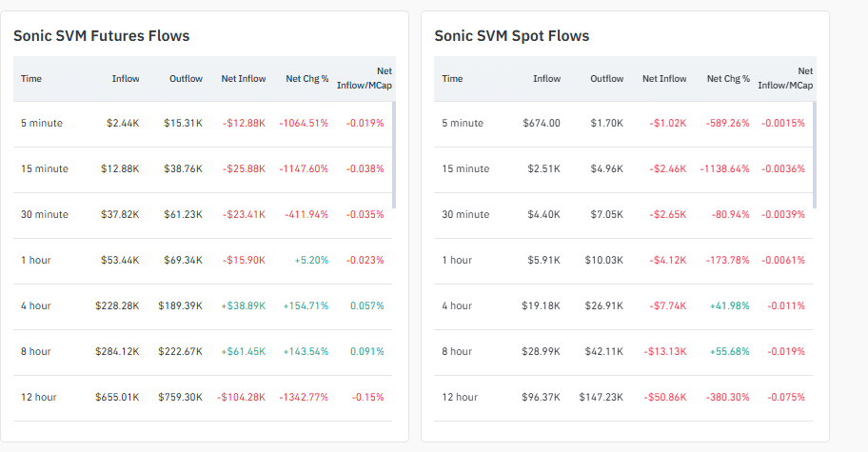Click futures net change -411.94%
This screenshot has height=452, width=868.
(x=306, y=214)
